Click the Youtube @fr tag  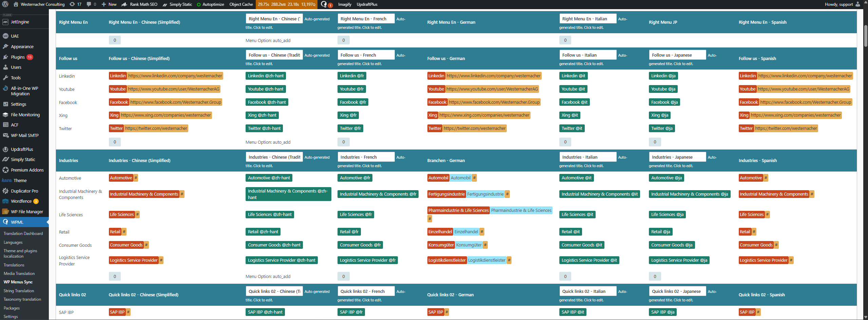pos(352,89)
